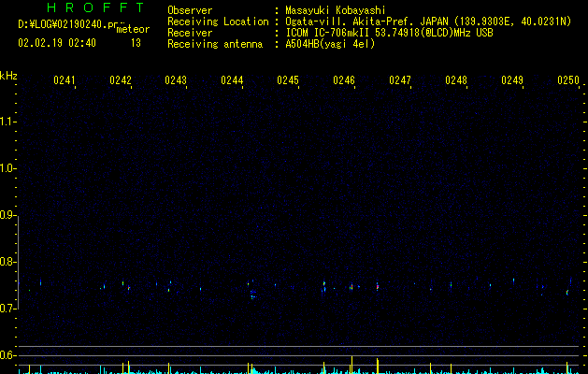Click the tall yellow intensity spike below 0246

[x=351, y=365]
